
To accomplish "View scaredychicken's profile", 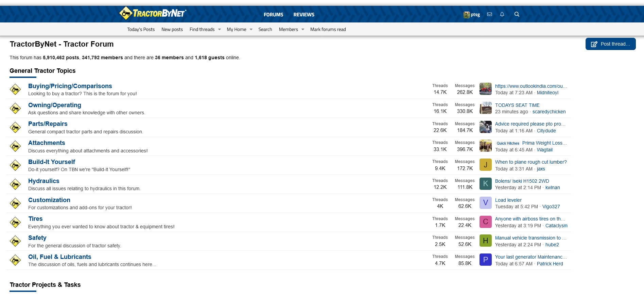I will click(x=549, y=112).
